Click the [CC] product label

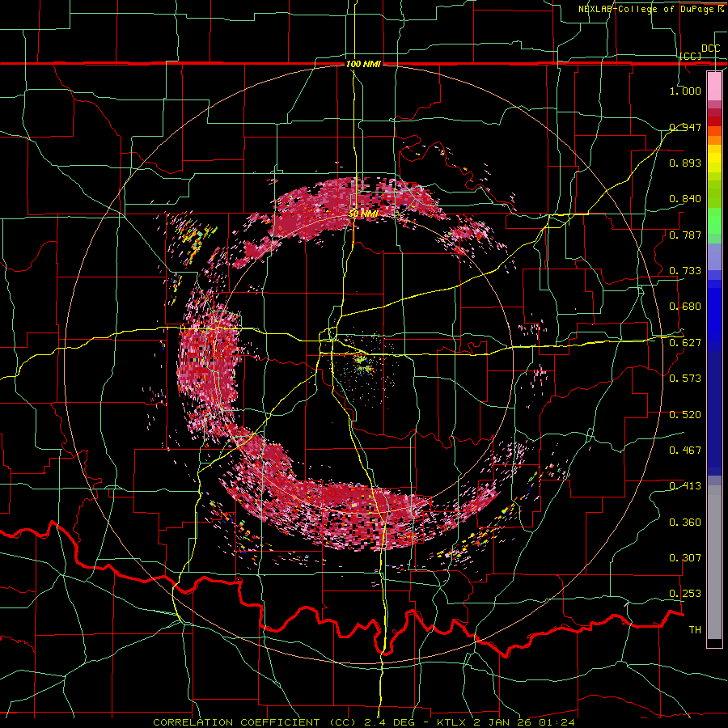click(x=691, y=56)
